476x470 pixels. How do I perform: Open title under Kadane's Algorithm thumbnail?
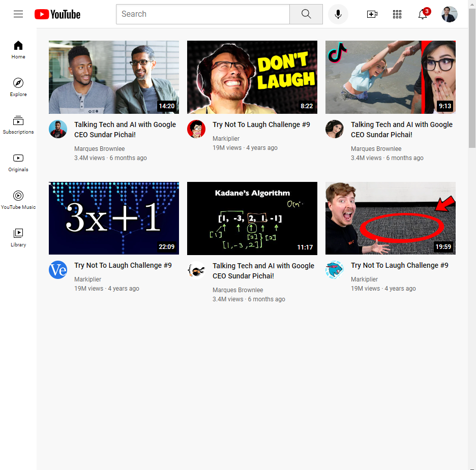pos(263,271)
